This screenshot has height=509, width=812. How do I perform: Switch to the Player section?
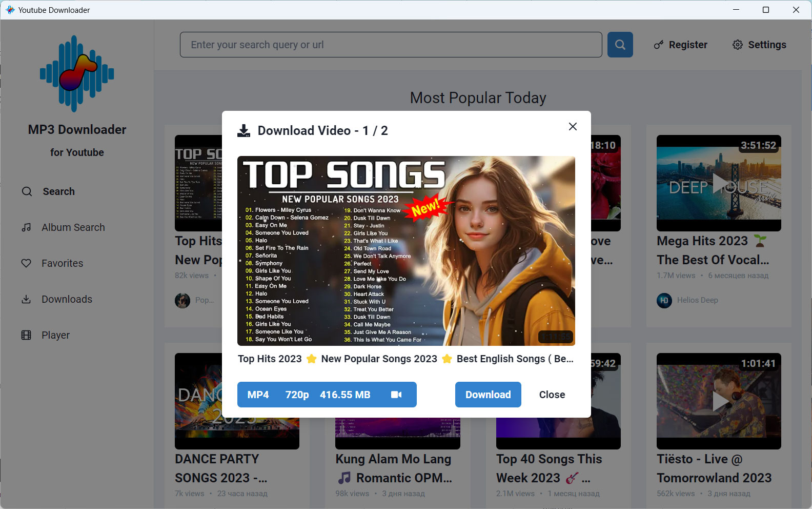[55, 335]
